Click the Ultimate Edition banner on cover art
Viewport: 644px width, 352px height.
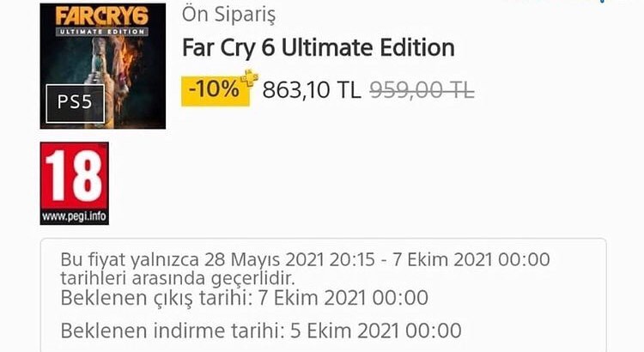pos(102,30)
